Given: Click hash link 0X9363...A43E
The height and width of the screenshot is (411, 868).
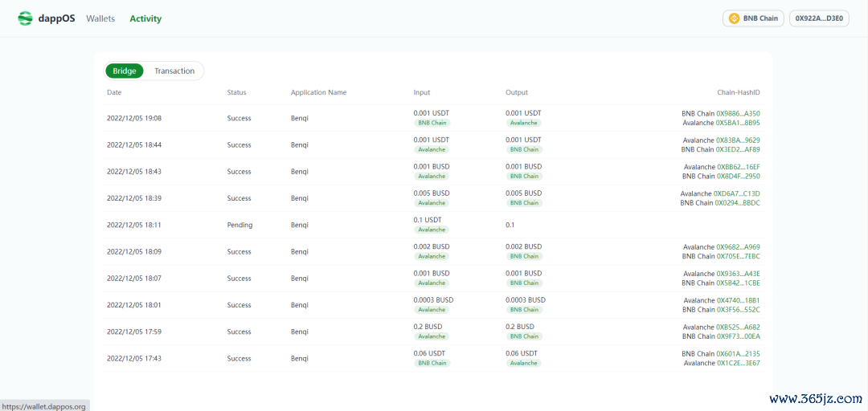Looking at the screenshot, I should pos(738,274).
